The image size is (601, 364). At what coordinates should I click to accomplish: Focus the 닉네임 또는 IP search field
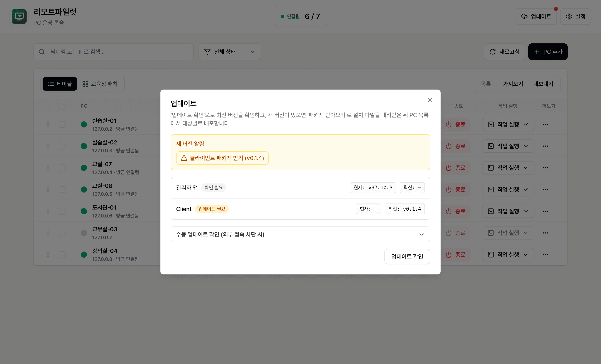coord(114,52)
